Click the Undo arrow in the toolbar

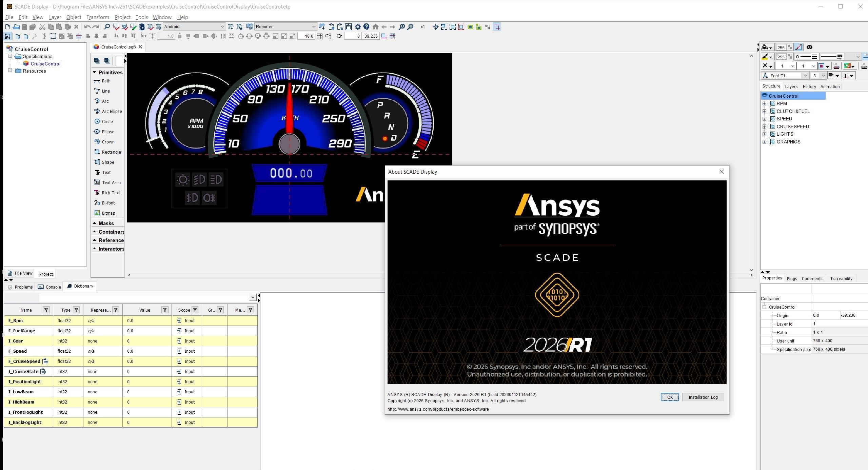pos(87,27)
